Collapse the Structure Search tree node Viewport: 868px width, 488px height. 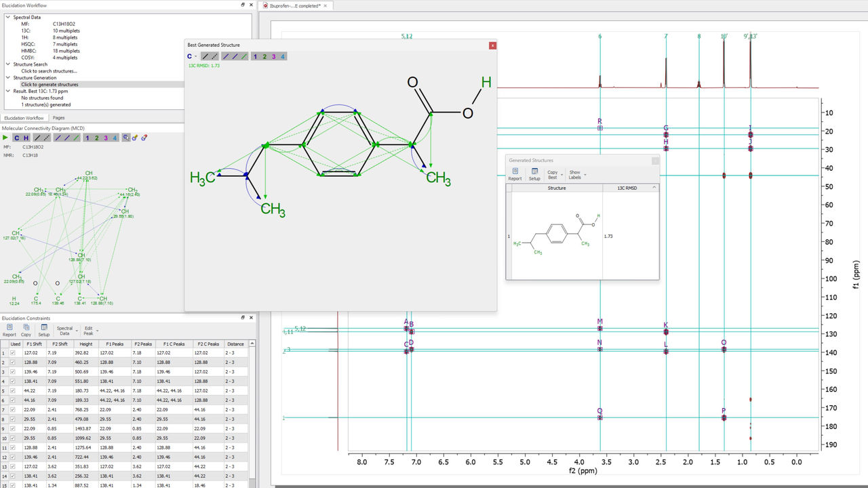[7, 64]
